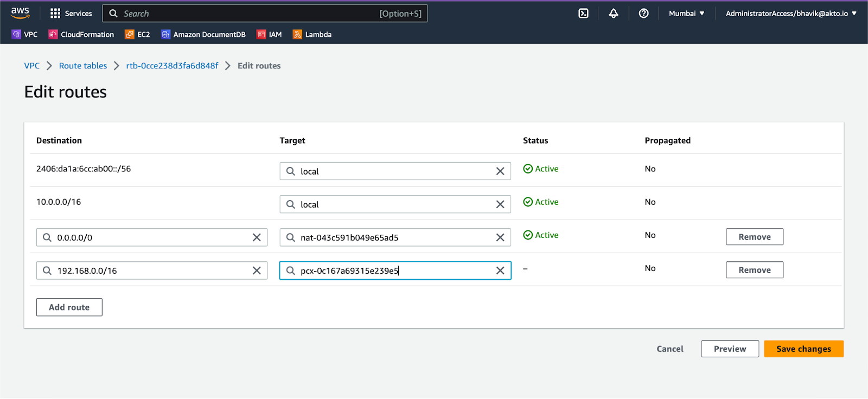This screenshot has height=399, width=868.
Task: Open the rtb-0cce238d3fa6d848f breadcrumb link
Action: tap(172, 66)
